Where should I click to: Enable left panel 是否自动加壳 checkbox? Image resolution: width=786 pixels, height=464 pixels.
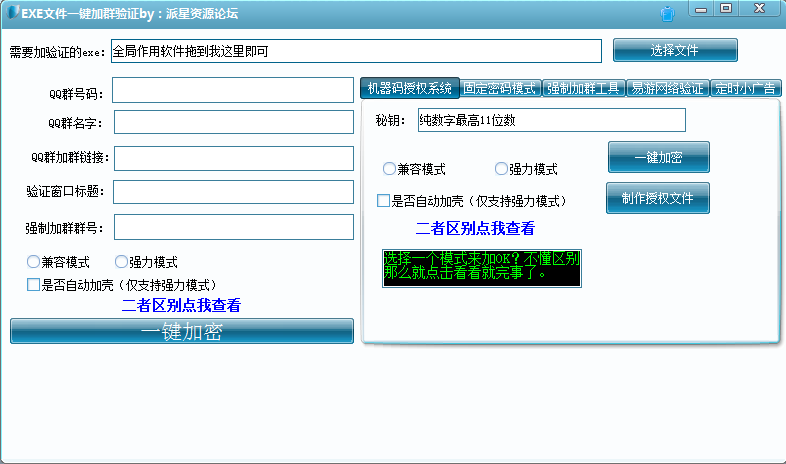pos(33,285)
